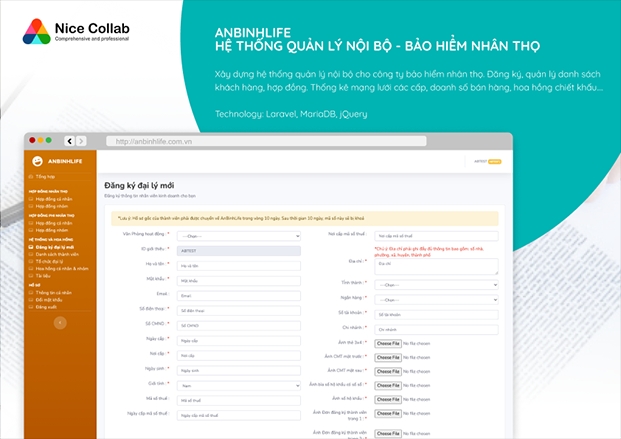Open Hoa hồng cá nhân & nhóm
621x439 pixels.
click(x=62, y=269)
